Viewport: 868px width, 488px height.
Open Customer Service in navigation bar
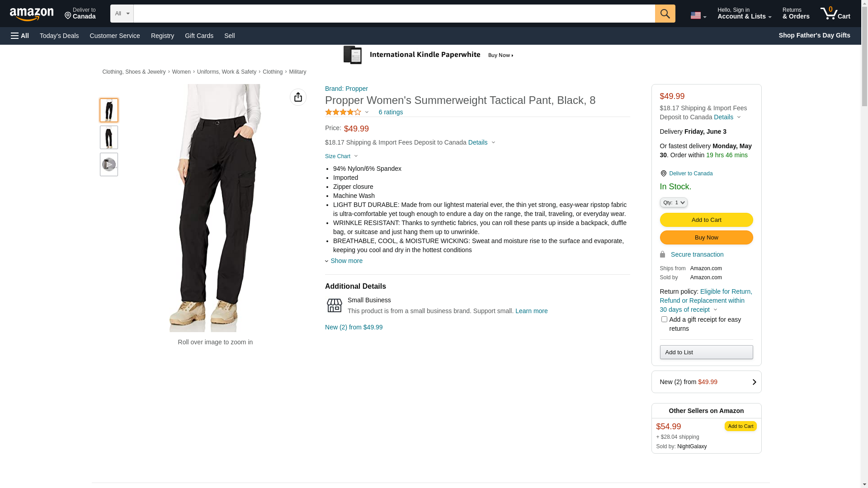(115, 36)
